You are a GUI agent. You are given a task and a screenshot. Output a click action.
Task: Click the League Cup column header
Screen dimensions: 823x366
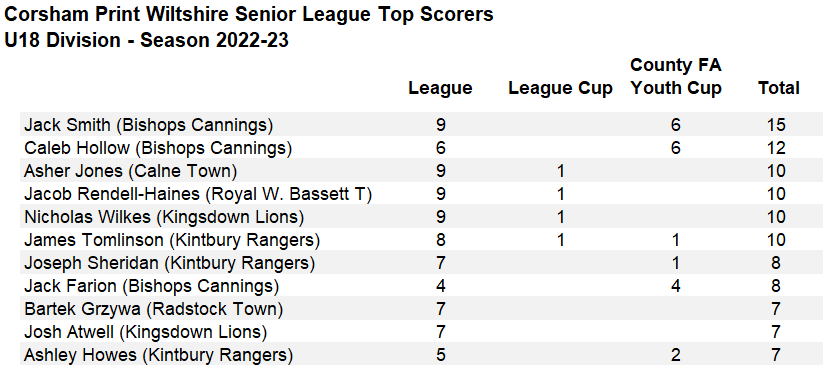tap(560, 88)
